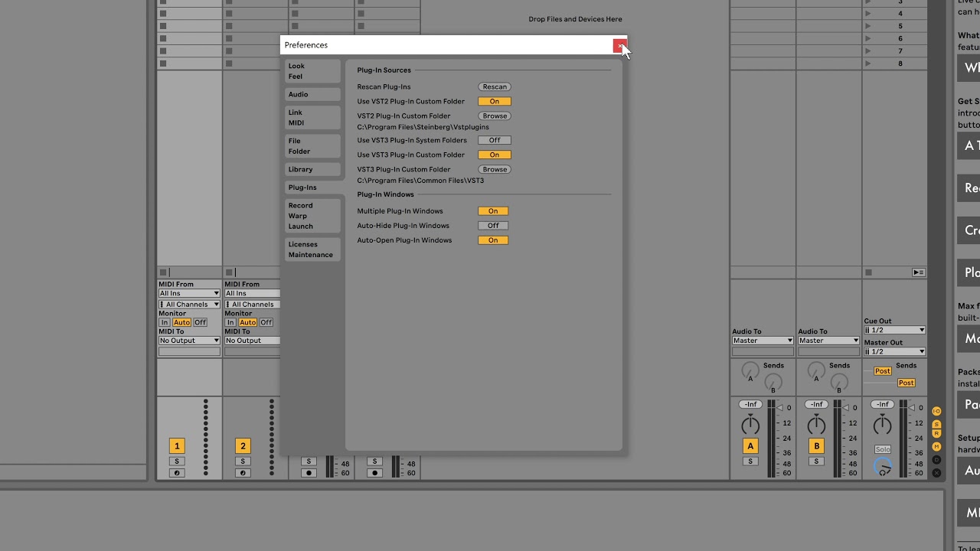Solo track 1 with S button
Viewport: 980px width, 551px height.
click(x=177, y=461)
